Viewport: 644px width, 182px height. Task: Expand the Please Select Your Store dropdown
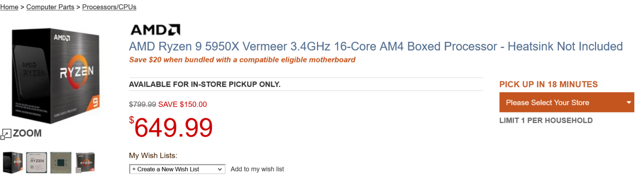coord(566,103)
